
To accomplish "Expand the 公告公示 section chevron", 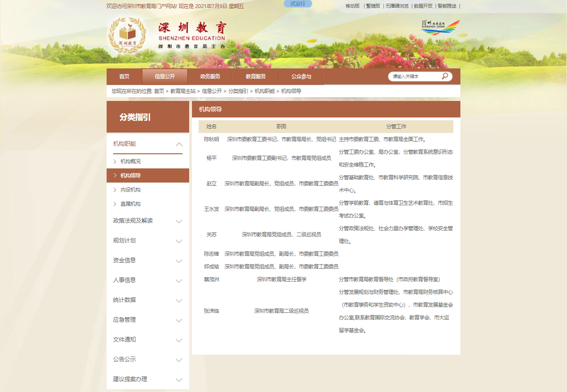I will pos(179,360).
